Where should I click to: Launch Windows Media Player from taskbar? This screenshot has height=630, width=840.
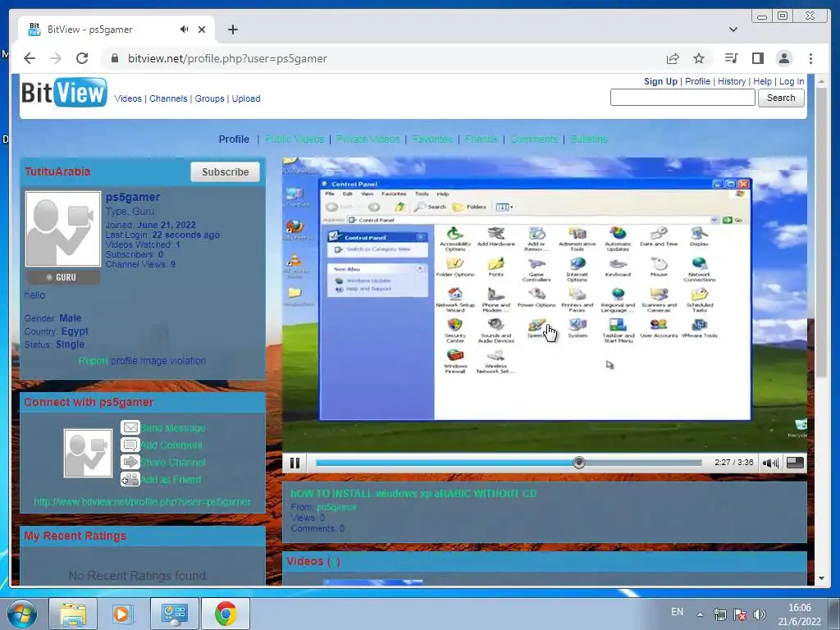[x=122, y=614]
